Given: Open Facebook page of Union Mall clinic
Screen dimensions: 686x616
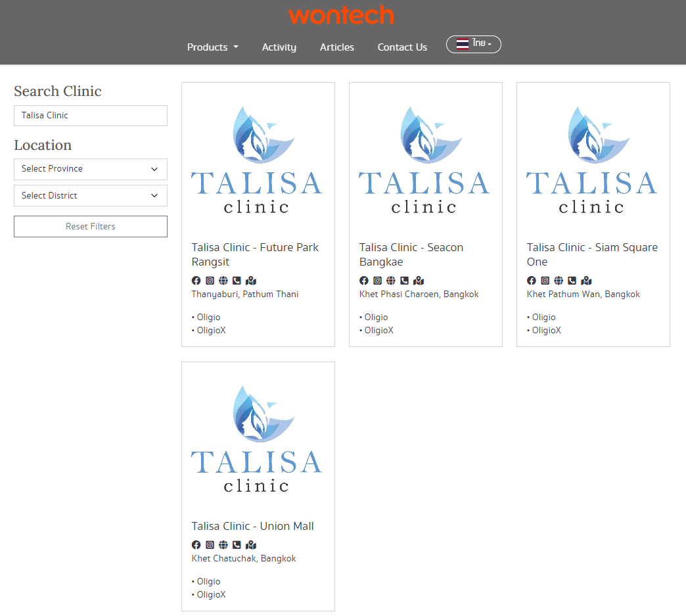Looking at the screenshot, I should pyautogui.click(x=196, y=544).
